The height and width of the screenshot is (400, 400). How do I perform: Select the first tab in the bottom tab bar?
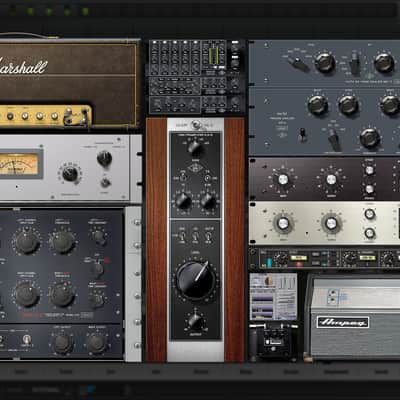[x=20, y=371]
